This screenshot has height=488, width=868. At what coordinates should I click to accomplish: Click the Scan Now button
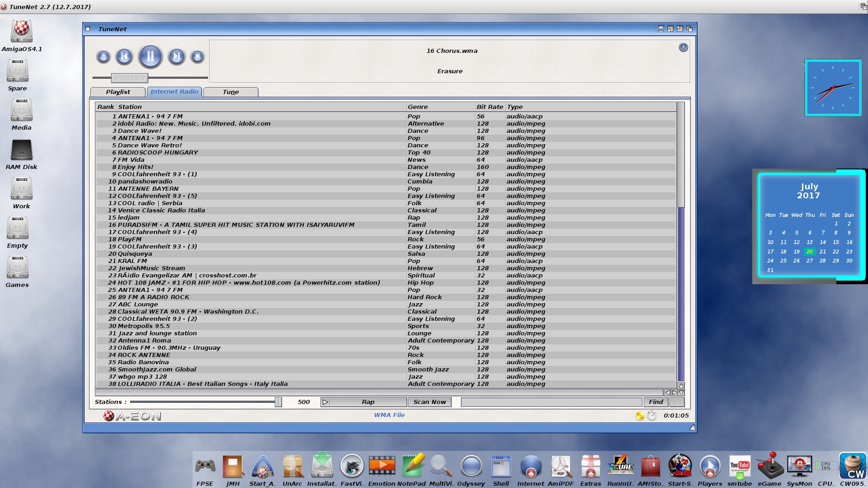tap(429, 402)
